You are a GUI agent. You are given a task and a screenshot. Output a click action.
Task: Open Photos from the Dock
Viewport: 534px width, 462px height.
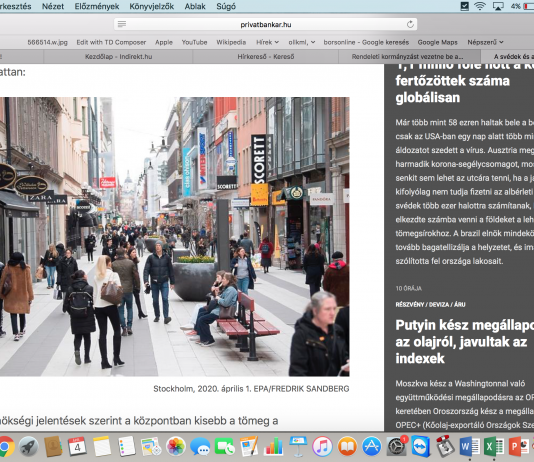(x=176, y=446)
